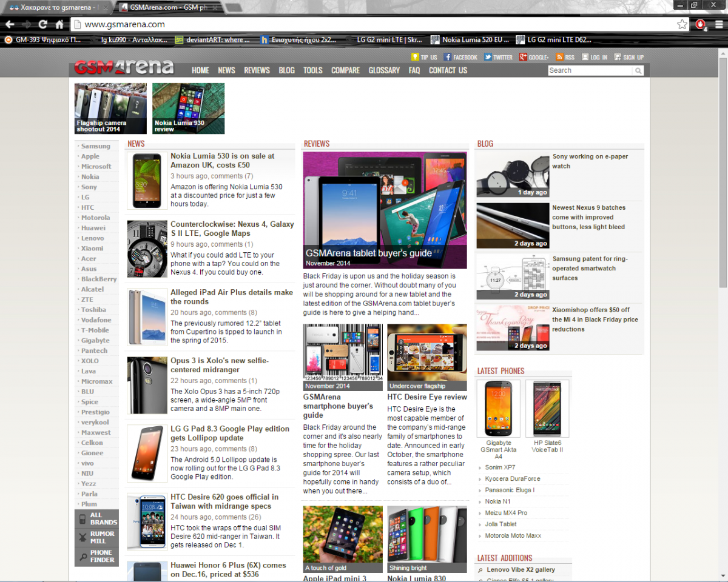Viewport: 728px width, 582px height.
Task: Open Alleged iPad Air Plus article
Action: coord(232,297)
